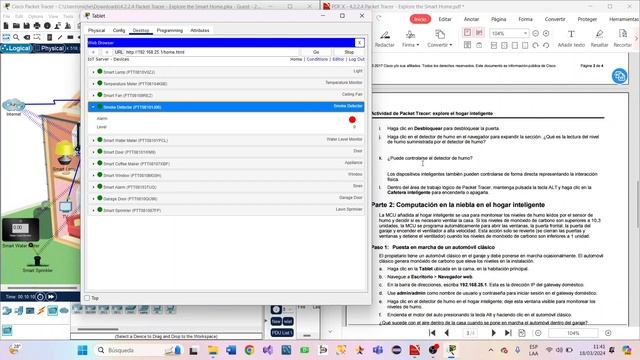Click the Internet cloud in workspace
The height and width of the screenshot is (360, 640).
click(x=13, y=105)
